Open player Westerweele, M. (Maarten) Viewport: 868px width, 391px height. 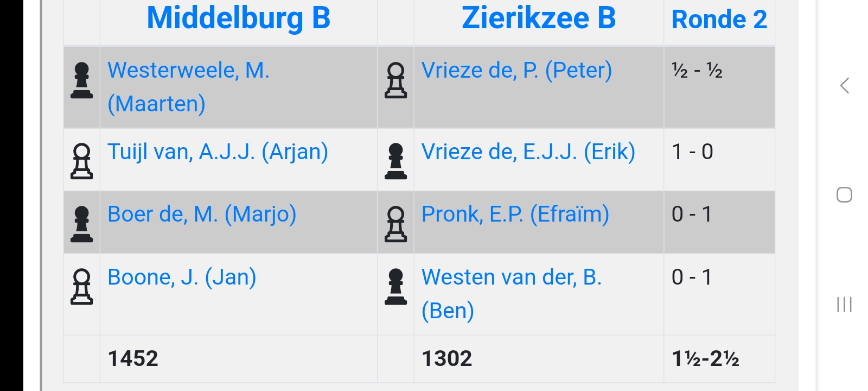[188, 71]
